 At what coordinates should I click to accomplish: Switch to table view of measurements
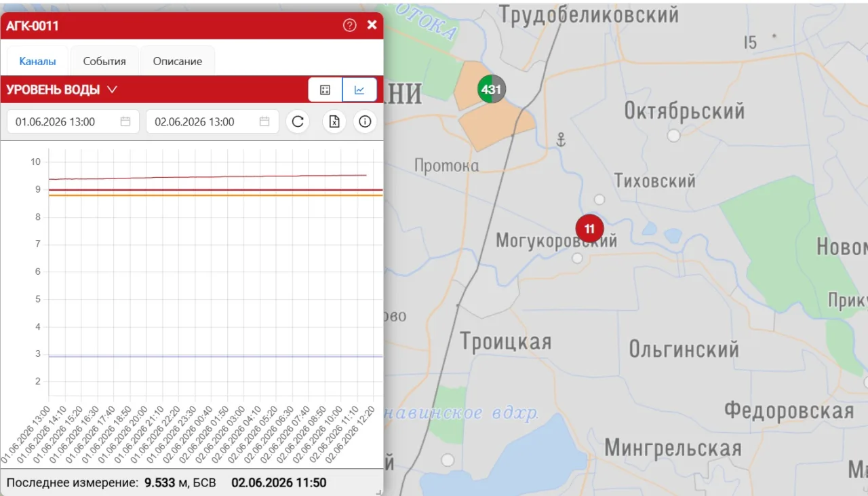(325, 90)
